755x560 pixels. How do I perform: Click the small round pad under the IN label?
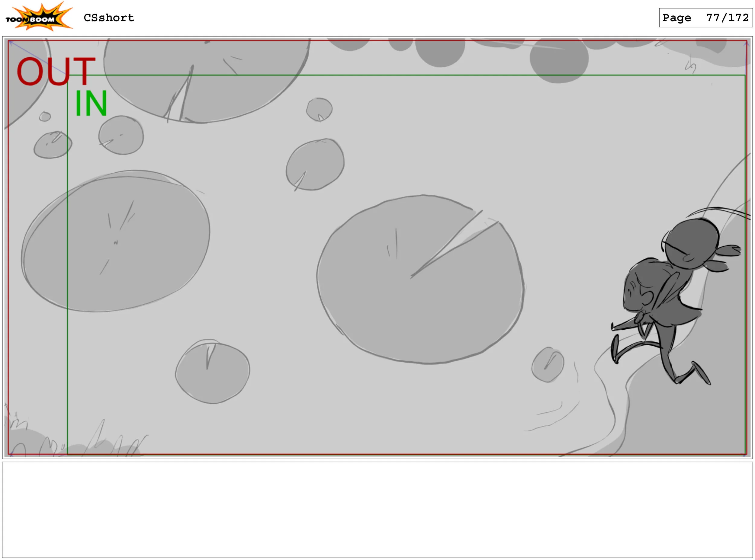pos(121,135)
